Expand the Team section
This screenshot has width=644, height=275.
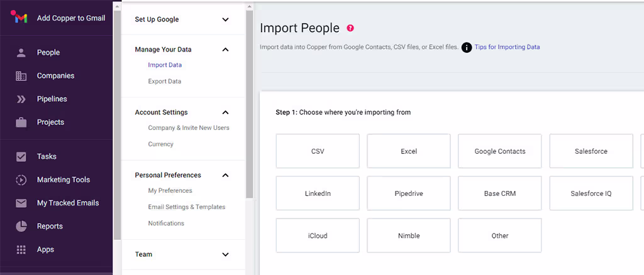(225, 254)
